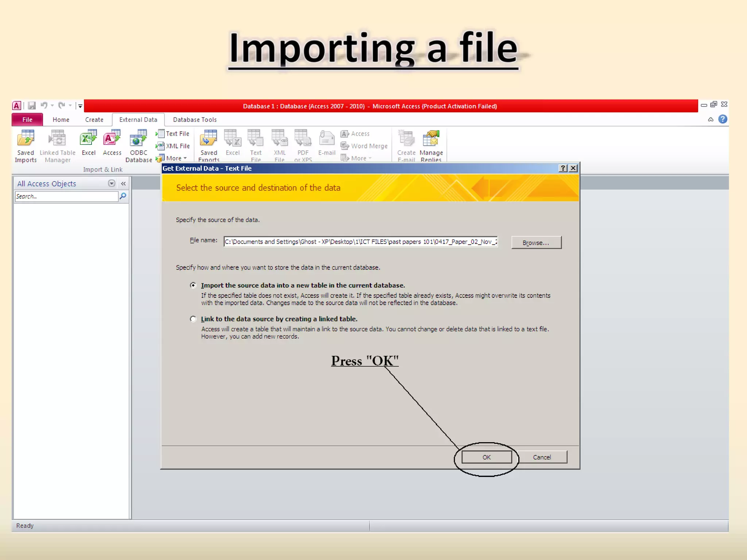The height and width of the screenshot is (560, 747).
Task: Open All Access Objects dropdown arrow
Action: pyautogui.click(x=112, y=184)
